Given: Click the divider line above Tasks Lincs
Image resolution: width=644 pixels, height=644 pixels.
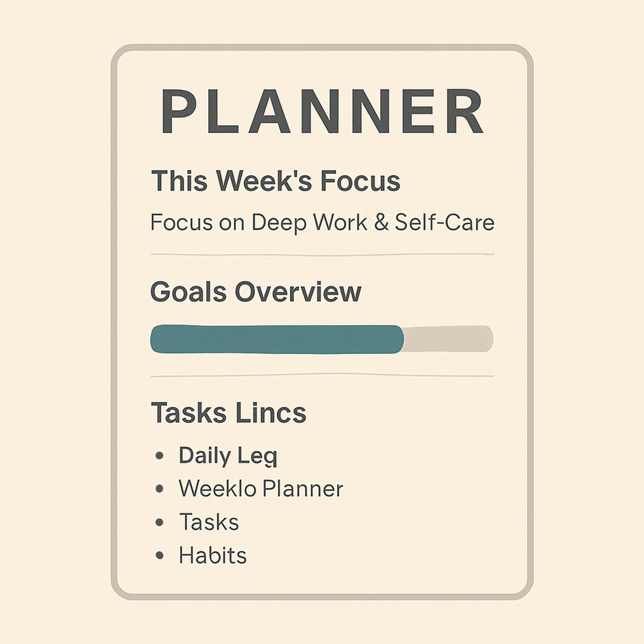Looking at the screenshot, I should pos(322,376).
